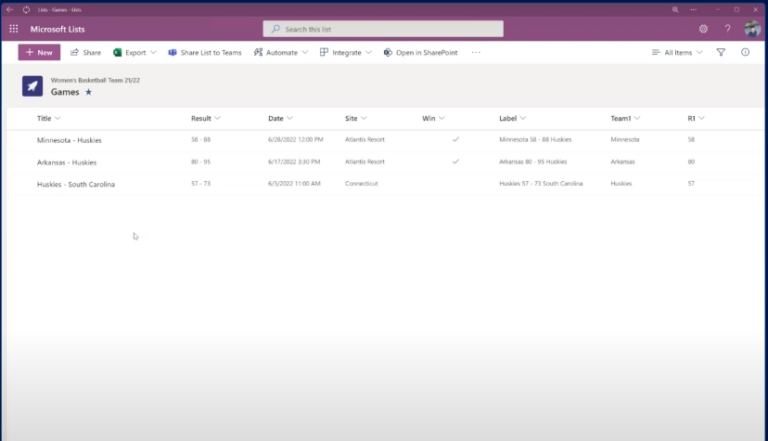
Task: Open the Integrate dropdown
Action: pos(346,52)
